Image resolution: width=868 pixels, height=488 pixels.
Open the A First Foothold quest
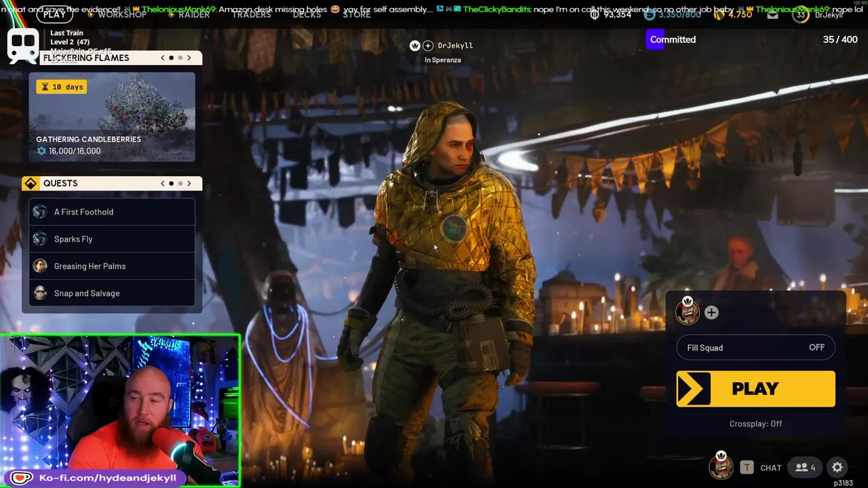112,211
